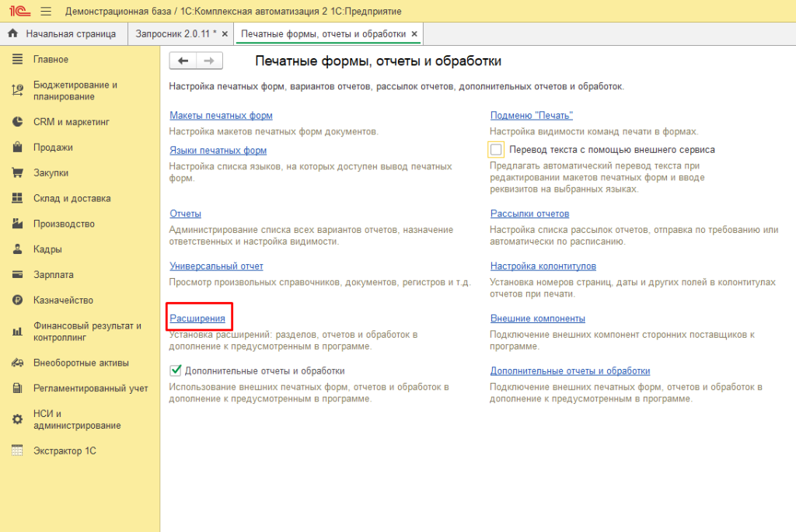Open the Расширения link
The height and width of the screenshot is (532, 796).
197,318
